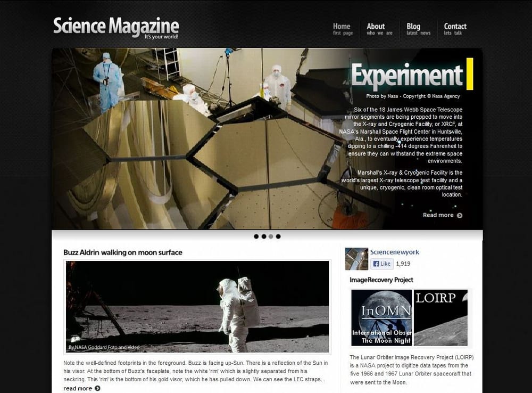
Task: Select the first slider dot
Action: 256,236
